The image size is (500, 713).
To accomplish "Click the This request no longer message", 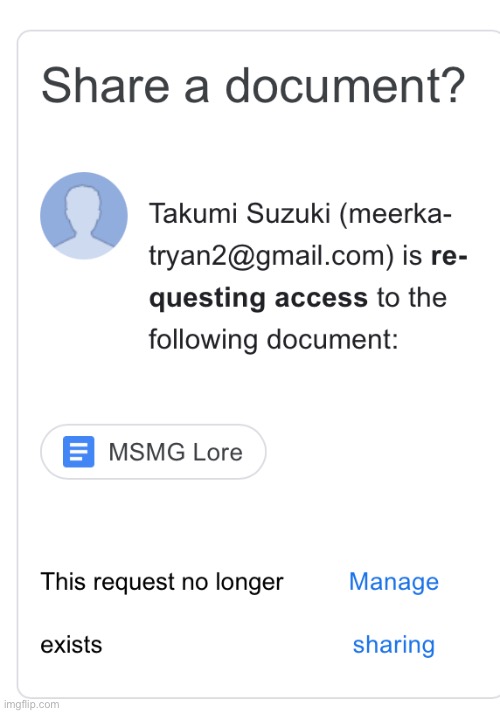I will [x=162, y=582].
